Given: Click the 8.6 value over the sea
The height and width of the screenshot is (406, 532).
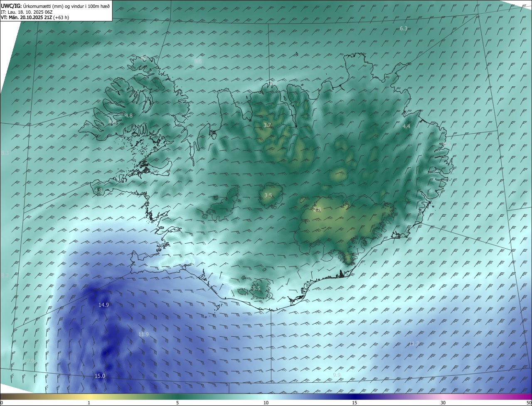Looking at the screenshot, I should click(x=198, y=61).
